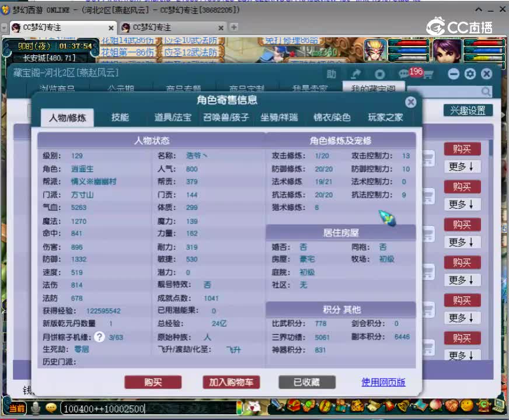Open messages bubble showing 196 badge

[x=404, y=74]
